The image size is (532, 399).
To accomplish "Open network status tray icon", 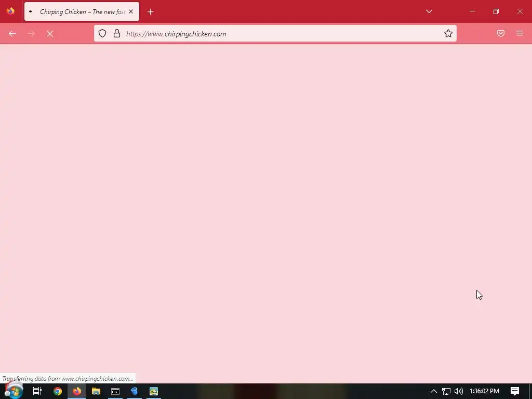I will pyautogui.click(x=446, y=391).
